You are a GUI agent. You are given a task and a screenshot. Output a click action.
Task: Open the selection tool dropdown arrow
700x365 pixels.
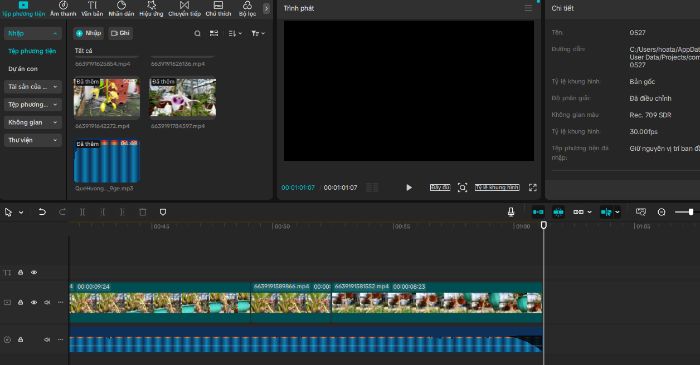tap(21, 212)
